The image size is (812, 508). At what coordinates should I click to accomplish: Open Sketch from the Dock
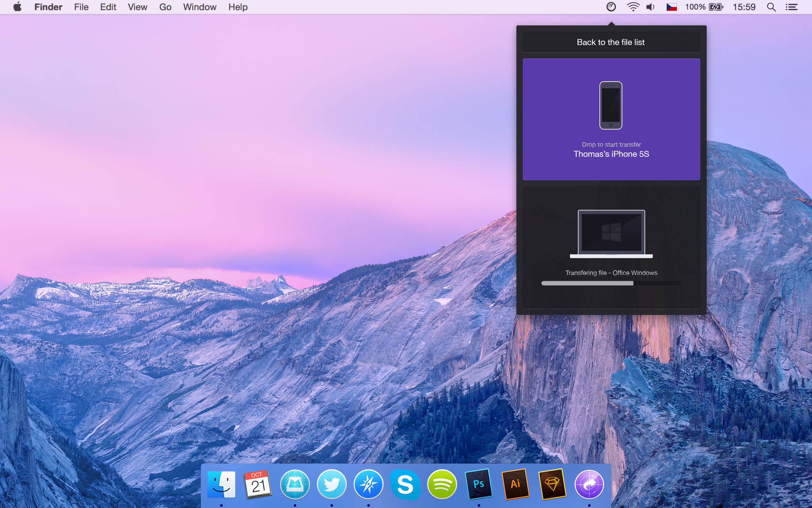(552, 485)
